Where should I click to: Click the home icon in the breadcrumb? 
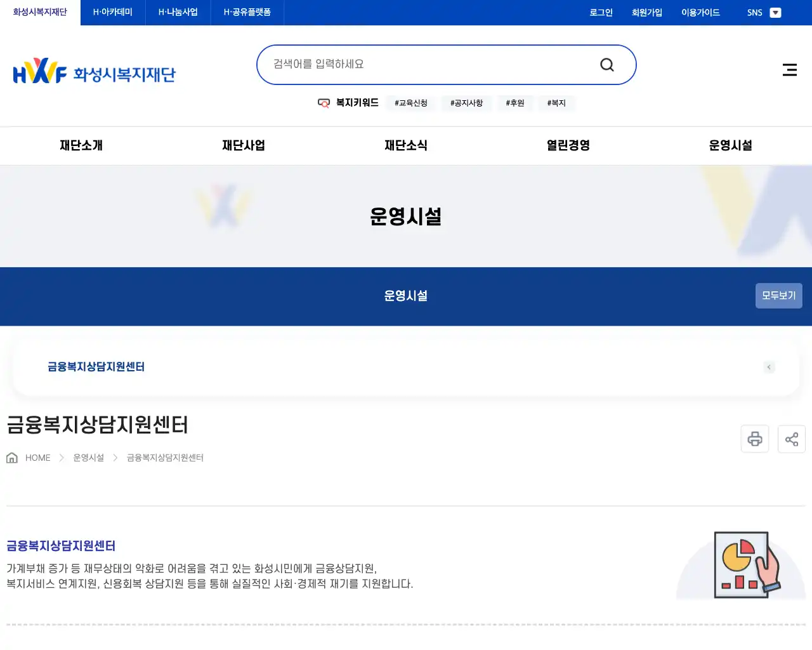point(11,457)
